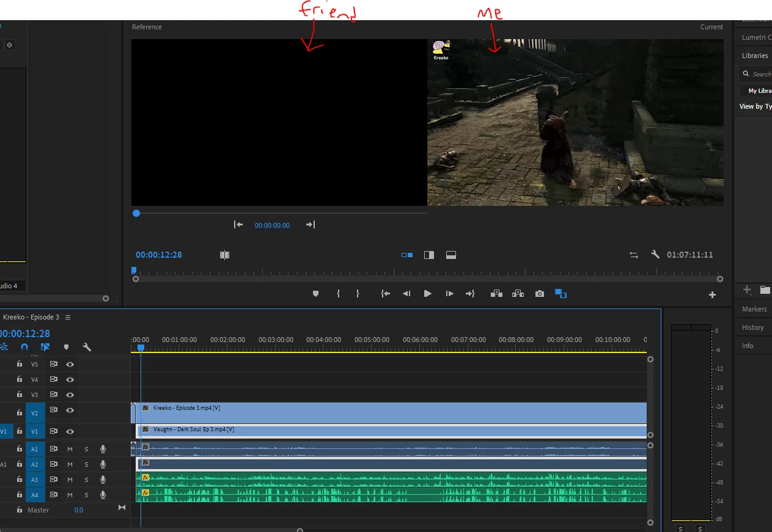Toggle lock on track V2
This screenshot has height=532, width=772.
pyautogui.click(x=20, y=413)
